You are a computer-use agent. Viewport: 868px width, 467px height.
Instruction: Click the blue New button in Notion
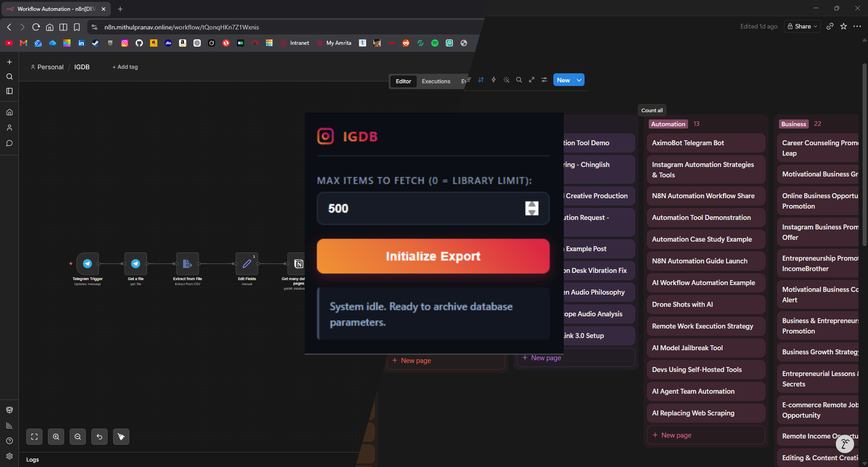[x=563, y=80]
